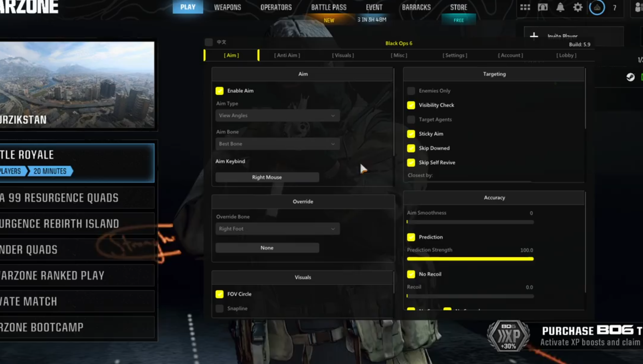Switch to the [ Lobby ] tab
Screen dimensions: 643x364
pyautogui.click(x=566, y=55)
